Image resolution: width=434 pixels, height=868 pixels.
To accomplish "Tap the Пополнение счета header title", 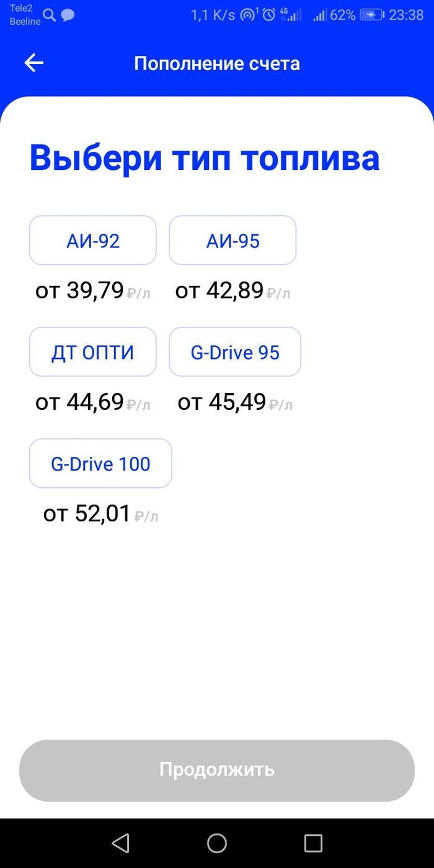I will 217,63.
